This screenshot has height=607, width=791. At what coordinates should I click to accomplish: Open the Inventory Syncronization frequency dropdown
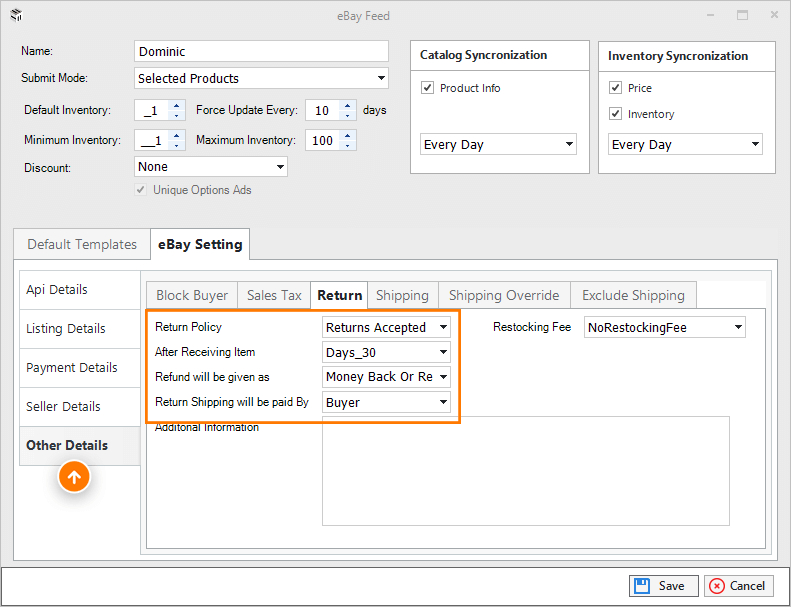pos(685,144)
